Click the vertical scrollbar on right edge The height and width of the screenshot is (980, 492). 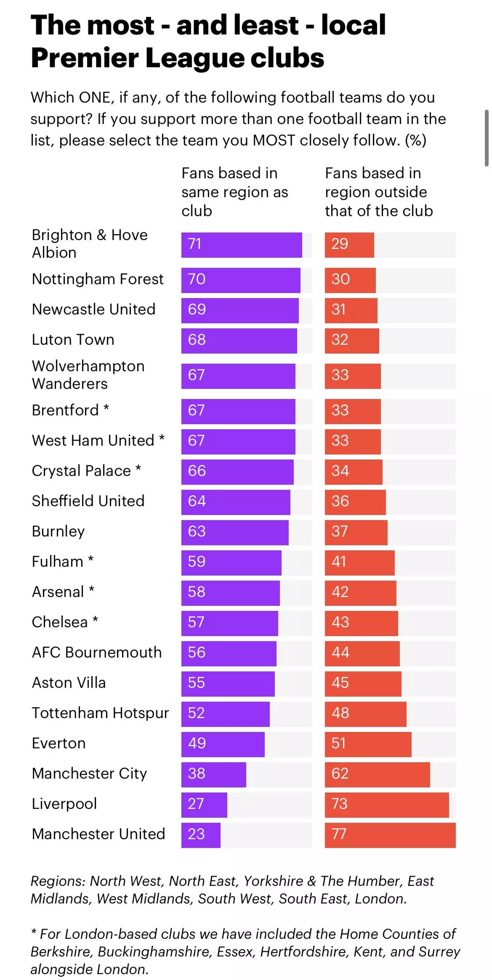point(486,138)
